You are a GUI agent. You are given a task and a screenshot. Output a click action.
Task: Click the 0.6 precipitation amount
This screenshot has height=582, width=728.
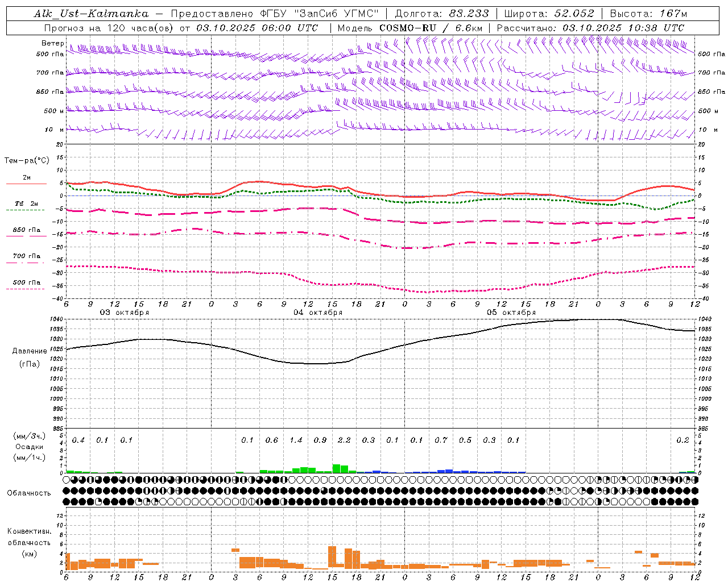click(x=272, y=440)
